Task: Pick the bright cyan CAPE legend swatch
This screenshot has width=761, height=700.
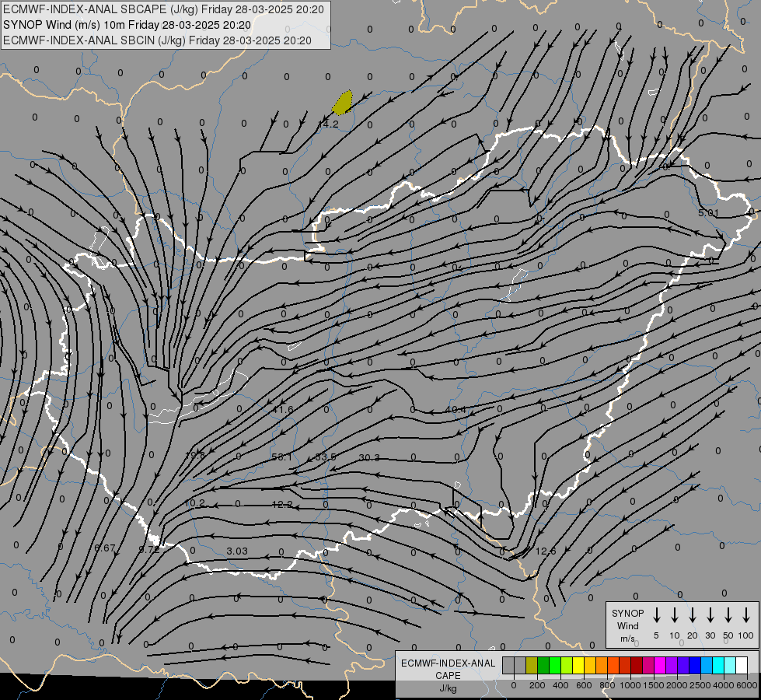Action: click(x=719, y=665)
